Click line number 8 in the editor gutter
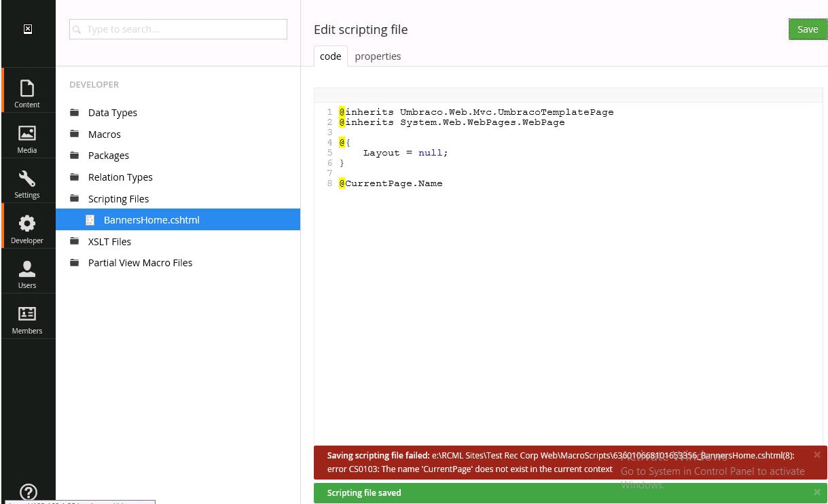The image size is (828, 504). coord(329,183)
